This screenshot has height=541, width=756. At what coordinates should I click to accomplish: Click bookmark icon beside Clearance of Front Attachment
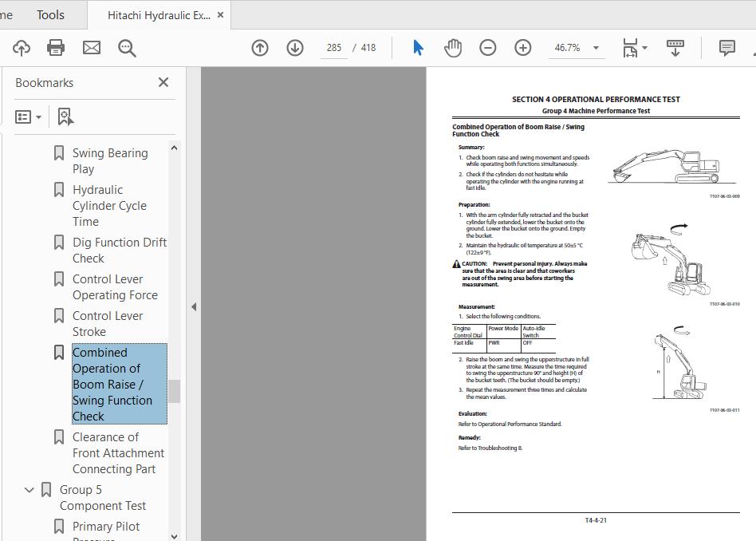(x=59, y=437)
